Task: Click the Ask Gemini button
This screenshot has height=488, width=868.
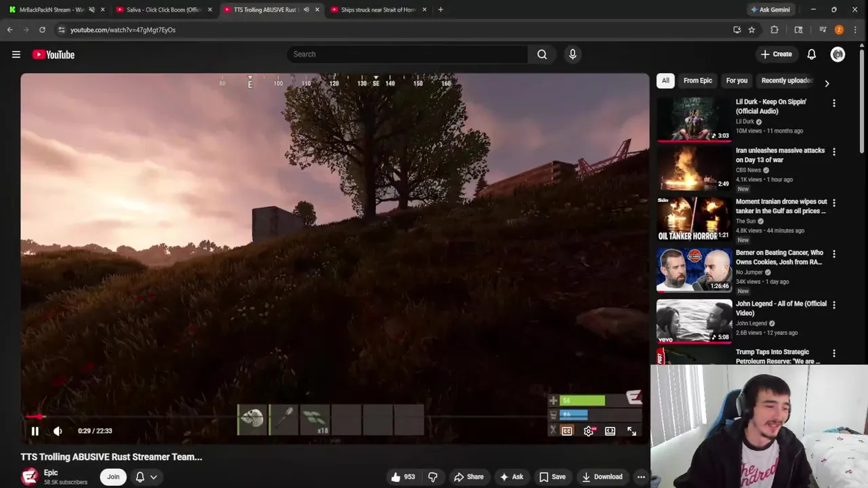Action: [x=770, y=9]
